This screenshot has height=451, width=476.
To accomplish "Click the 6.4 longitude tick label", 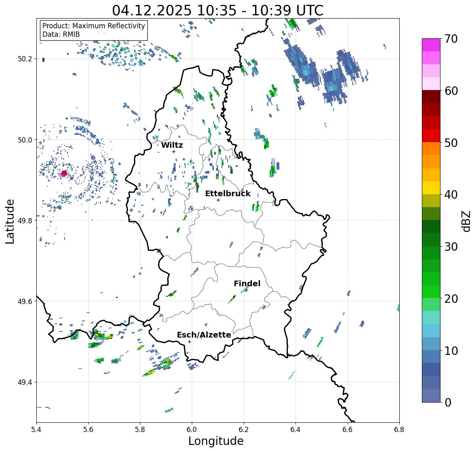I will [x=296, y=429].
